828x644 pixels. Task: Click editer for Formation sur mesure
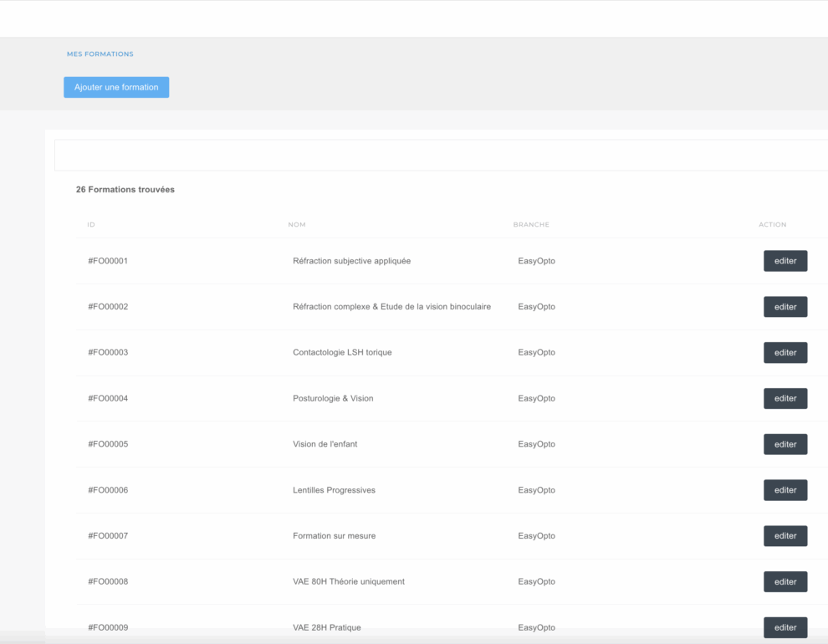click(x=785, y=536)
